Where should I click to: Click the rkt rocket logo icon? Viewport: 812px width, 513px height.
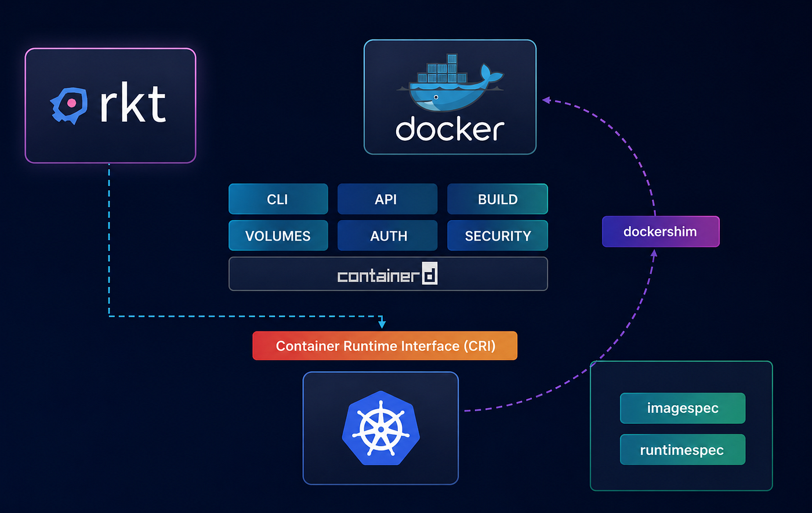[x=69, y=105]
